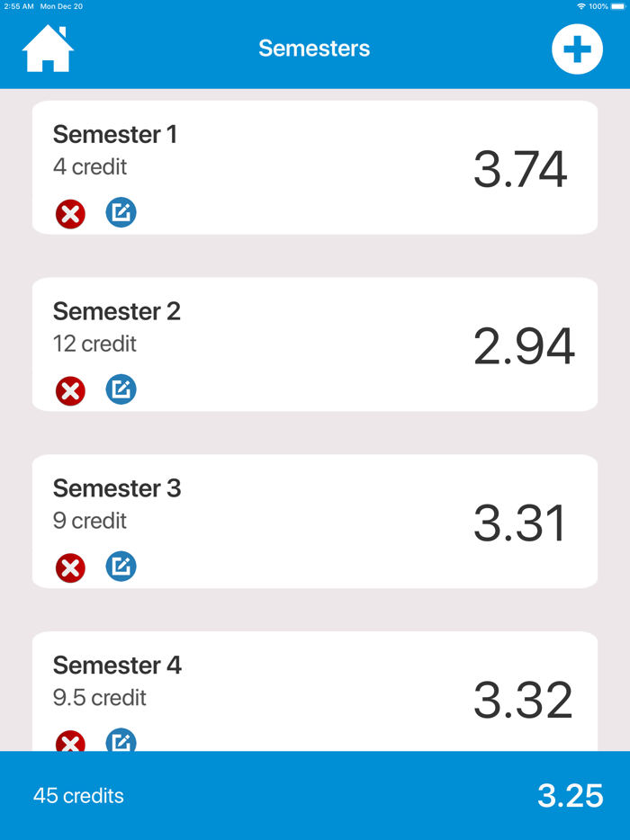This screenshot has height=840, width=630.
Task: Delete Semester 3 using its red X icon
Action: (x=70, y=567)
